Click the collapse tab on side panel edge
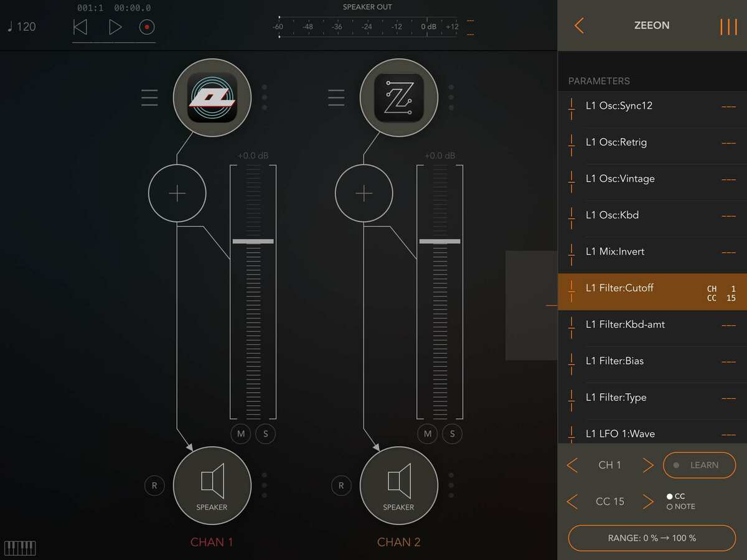Image resolution: width=747 pixels, height=560 pixels. pos(532,306)
